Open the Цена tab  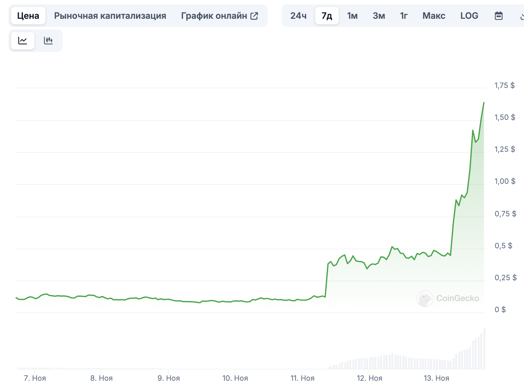[x=28, y=16]
